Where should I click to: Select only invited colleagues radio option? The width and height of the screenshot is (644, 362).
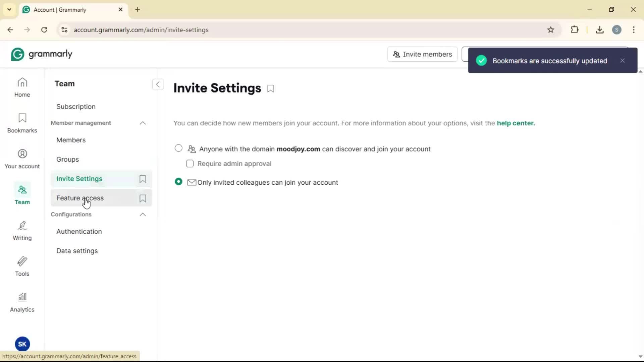pyautogui.click(x=178, y=182)
